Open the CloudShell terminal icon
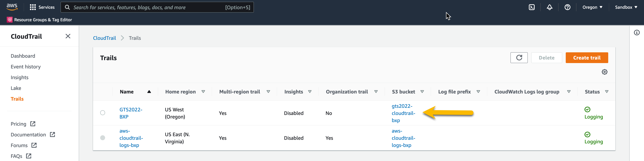Viewport: 644px width, 161px height. (x=532, y=7)
